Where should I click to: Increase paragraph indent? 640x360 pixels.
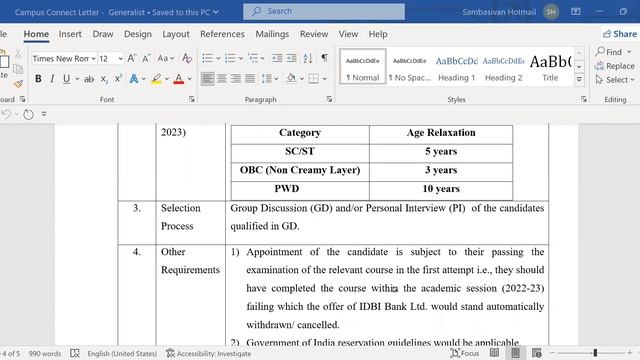(x=291, y=58)
